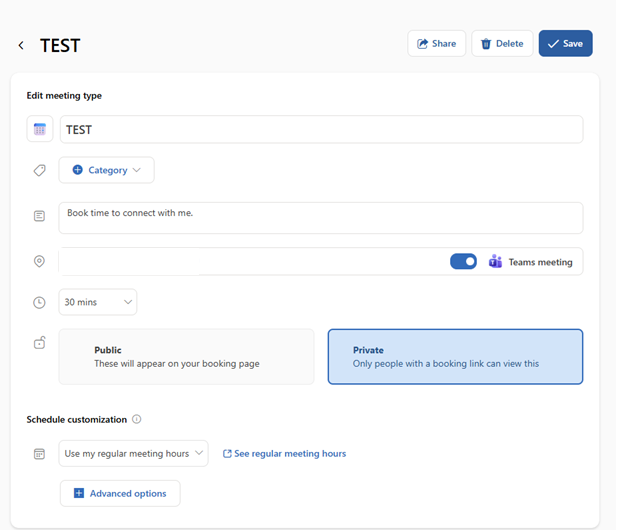Click the Schedule customization heading text
617x530 pixels.
pyautogui.click(x=77, y=419)
